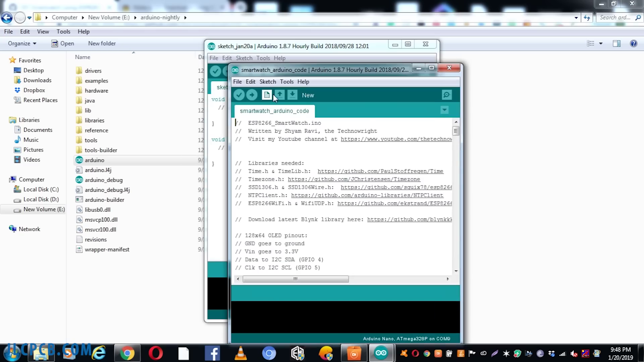Viewport: 644px width, 362px height.
Task: Open the tab options dropdown arrow
Action: (x=444, y=110)
